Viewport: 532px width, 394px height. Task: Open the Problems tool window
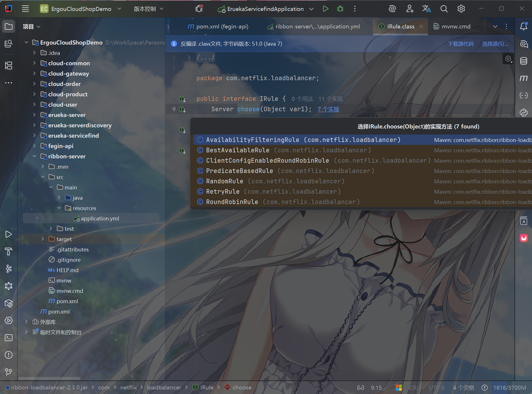coord(9,355)
